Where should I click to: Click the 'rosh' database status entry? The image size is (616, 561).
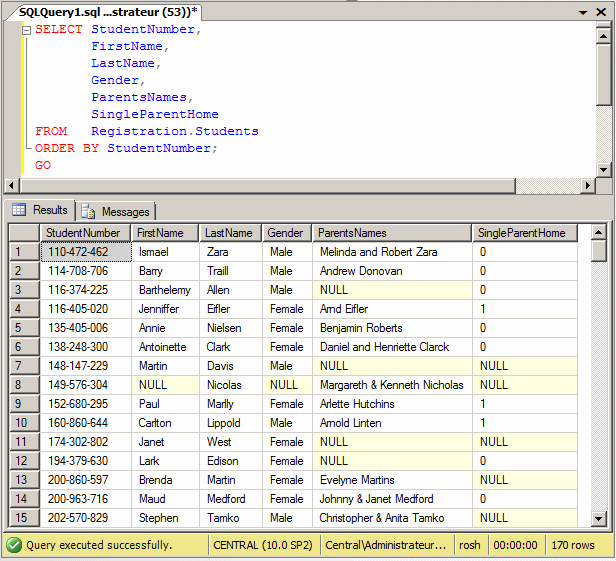point(470,545)
